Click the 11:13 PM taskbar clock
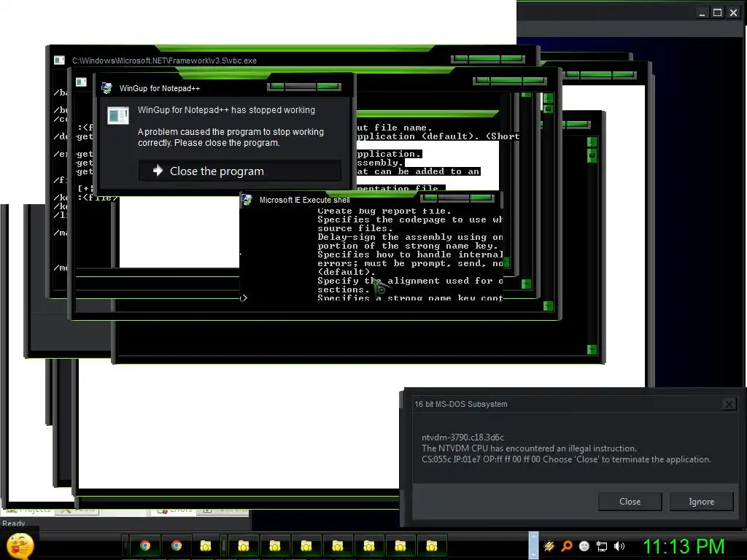747x560 pixels. [x=684, y=546]
